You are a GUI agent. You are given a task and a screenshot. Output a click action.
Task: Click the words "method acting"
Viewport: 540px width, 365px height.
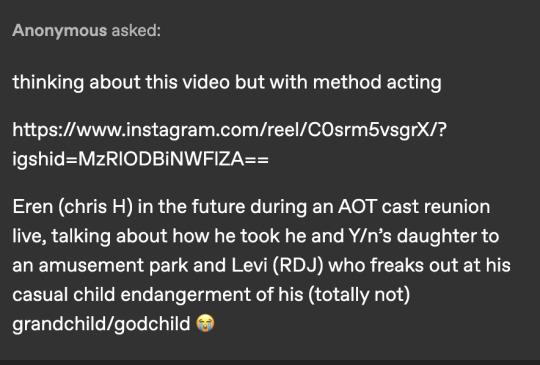pyautogui.click(x=377, y=82)
